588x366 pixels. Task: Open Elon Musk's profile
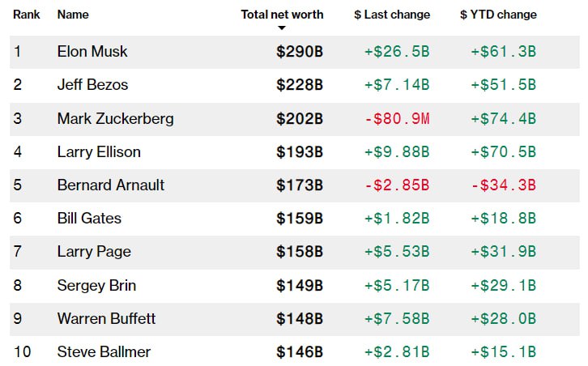point(92,52)
